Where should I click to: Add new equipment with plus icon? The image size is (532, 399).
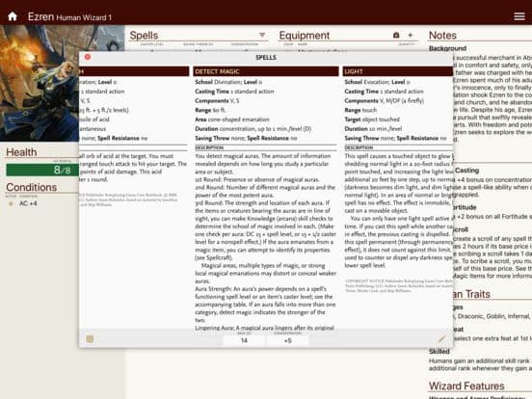pos(411,35)
